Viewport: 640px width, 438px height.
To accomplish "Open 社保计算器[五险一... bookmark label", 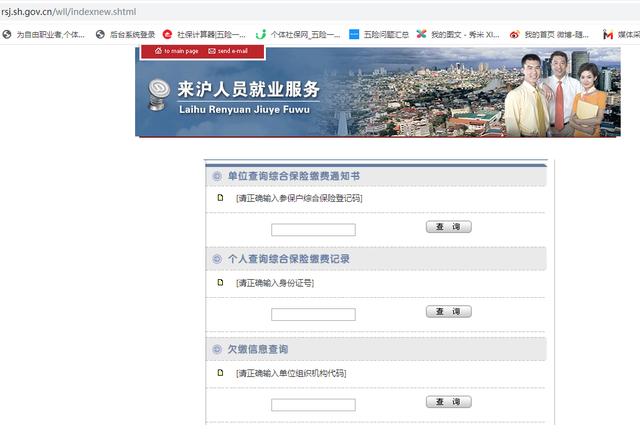I will point(211,35).
